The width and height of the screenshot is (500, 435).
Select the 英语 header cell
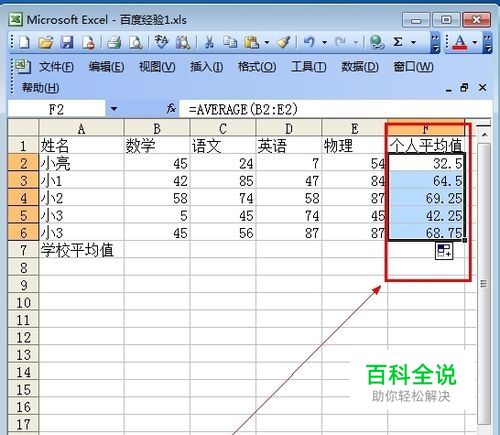289,145
